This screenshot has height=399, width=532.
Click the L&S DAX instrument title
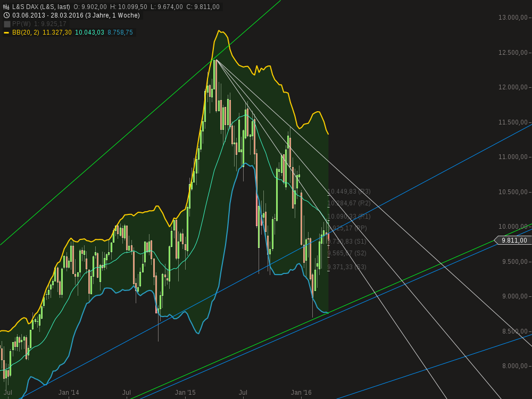pos(41,7)
